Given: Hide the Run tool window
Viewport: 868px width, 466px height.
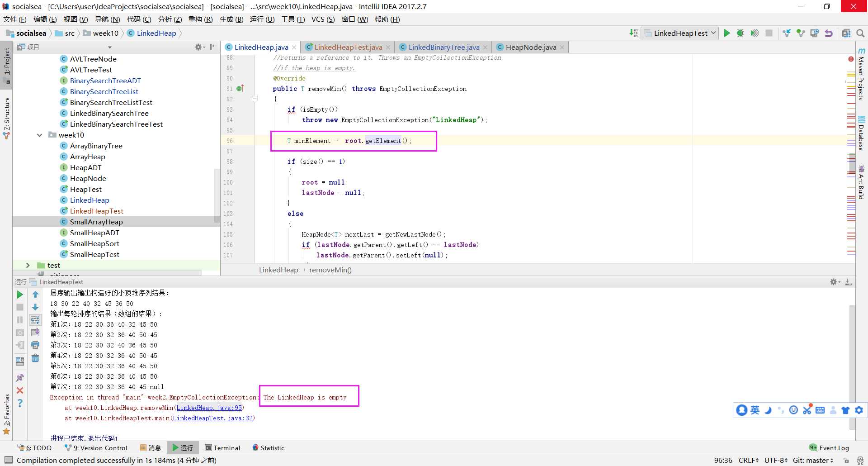Looking at the screenshot, I should click(849, 282).
